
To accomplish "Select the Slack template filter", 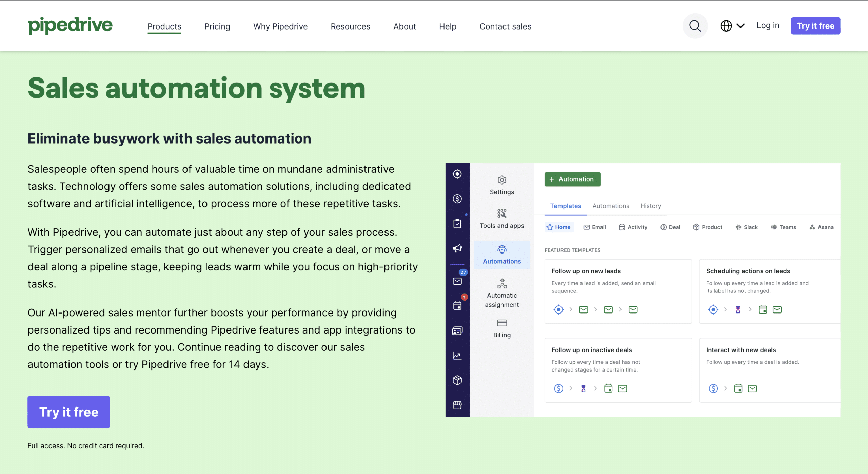I will tap(746, 227).
